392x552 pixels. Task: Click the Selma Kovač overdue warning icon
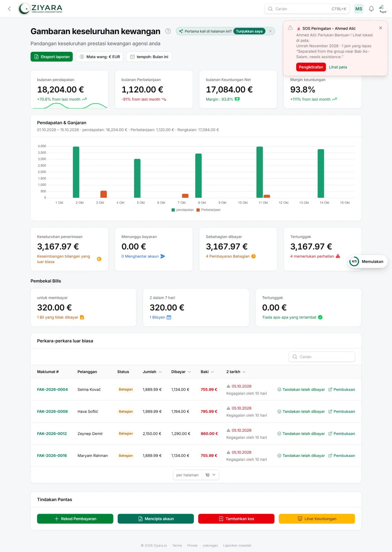228,386
